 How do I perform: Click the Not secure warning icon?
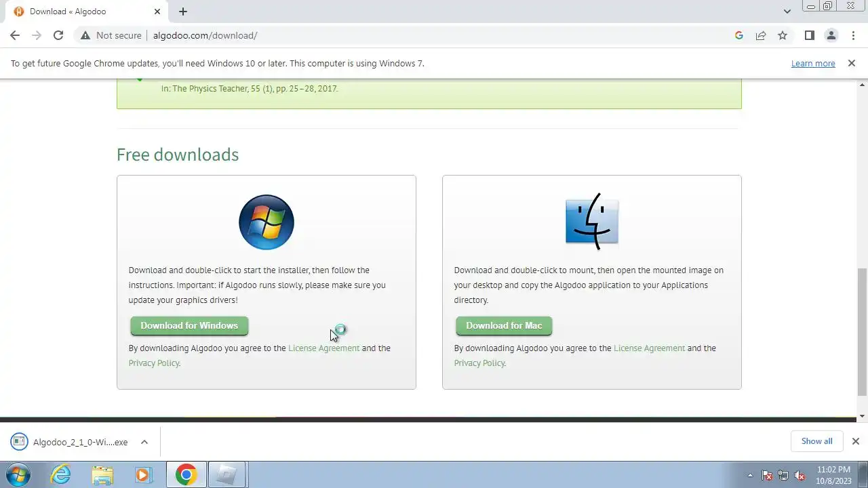[85, 35]
